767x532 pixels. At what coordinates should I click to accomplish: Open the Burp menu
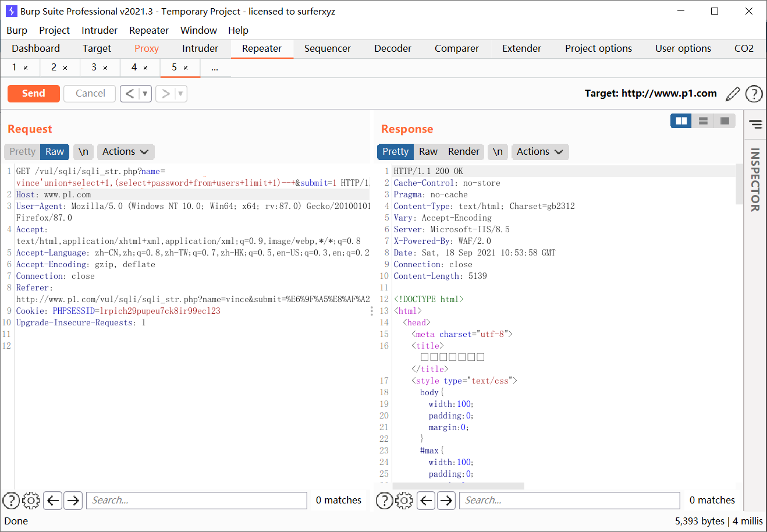17,30
